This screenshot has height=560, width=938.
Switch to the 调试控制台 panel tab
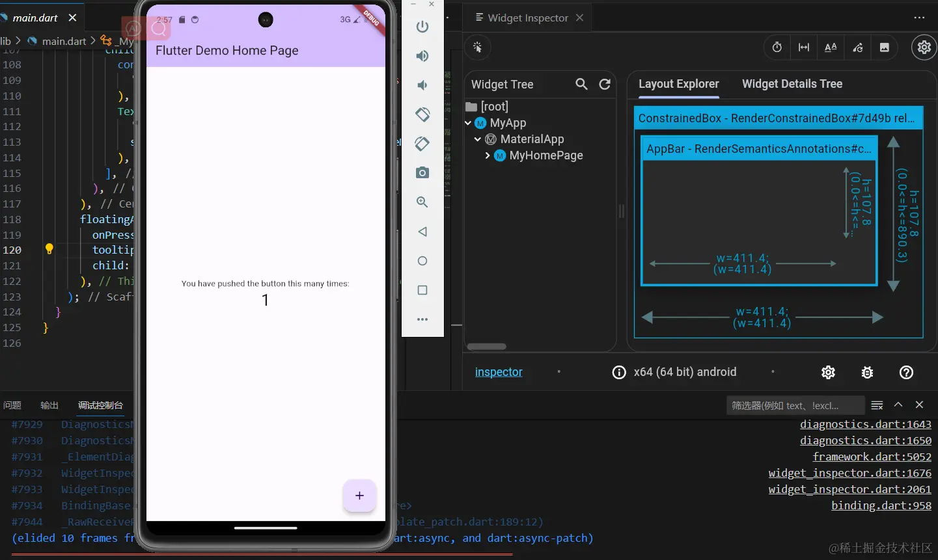click(100, 405)
